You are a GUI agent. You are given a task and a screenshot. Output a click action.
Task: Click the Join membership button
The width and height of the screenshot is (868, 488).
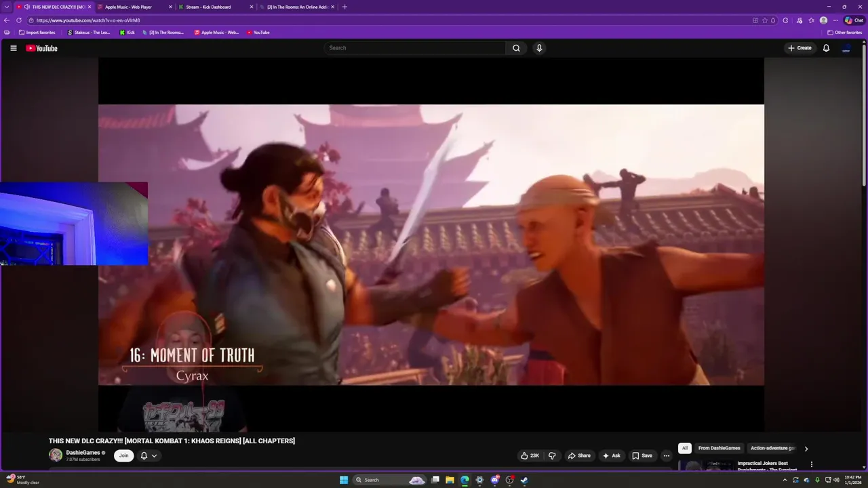[123, 455]
